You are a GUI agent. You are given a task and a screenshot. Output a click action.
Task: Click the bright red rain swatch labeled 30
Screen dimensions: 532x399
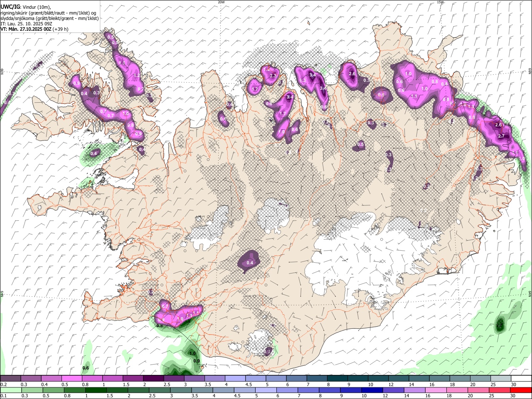(x=521, y=390)
